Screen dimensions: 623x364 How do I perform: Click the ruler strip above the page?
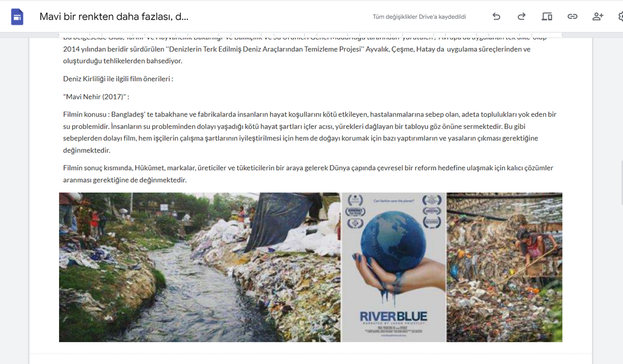[x=311, y=35]
